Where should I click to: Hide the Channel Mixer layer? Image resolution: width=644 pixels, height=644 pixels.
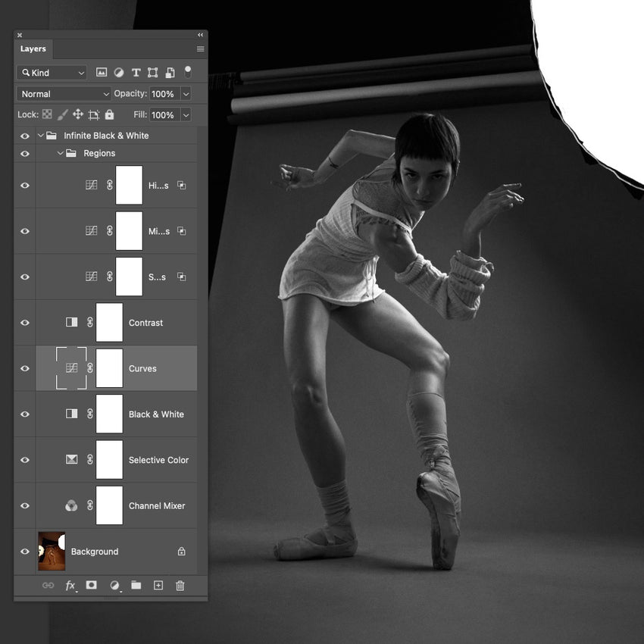pos(24,505)
